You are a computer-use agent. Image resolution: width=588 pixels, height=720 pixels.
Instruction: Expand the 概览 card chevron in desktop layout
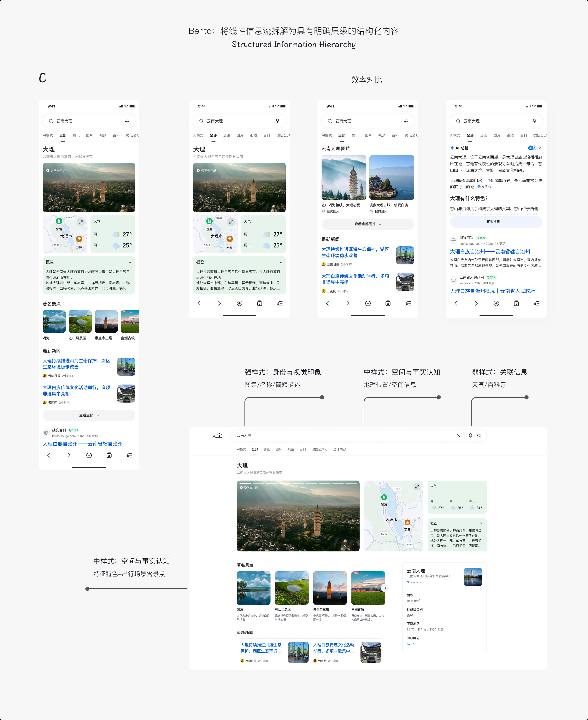482,523
